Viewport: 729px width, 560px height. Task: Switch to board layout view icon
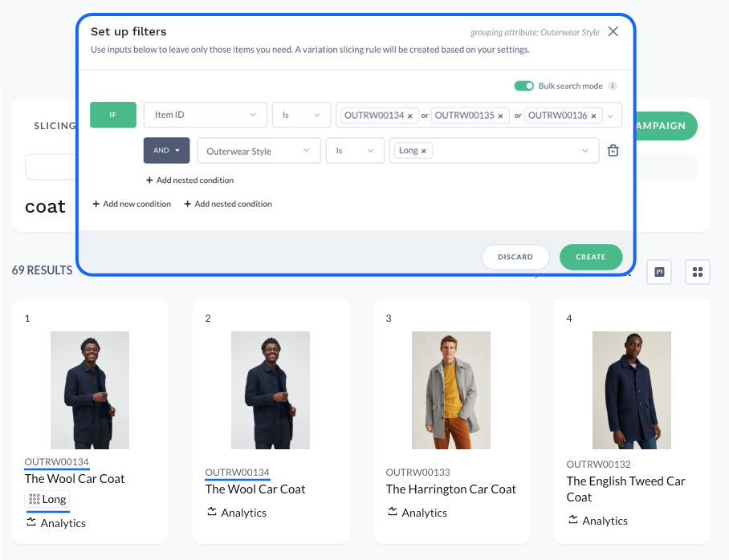coord(659,272)
